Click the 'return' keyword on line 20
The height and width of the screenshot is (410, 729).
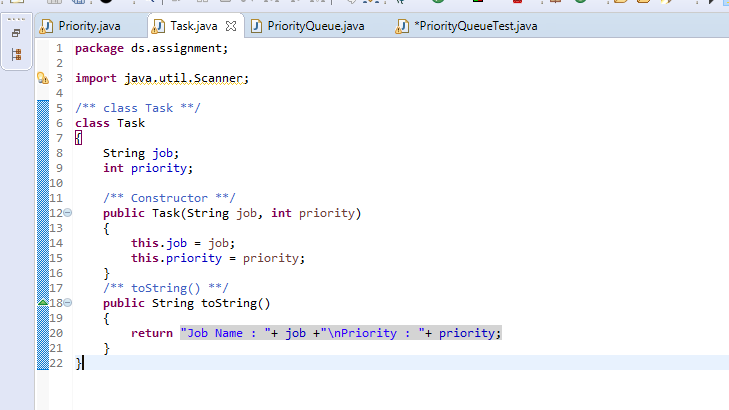pos(152,333)
